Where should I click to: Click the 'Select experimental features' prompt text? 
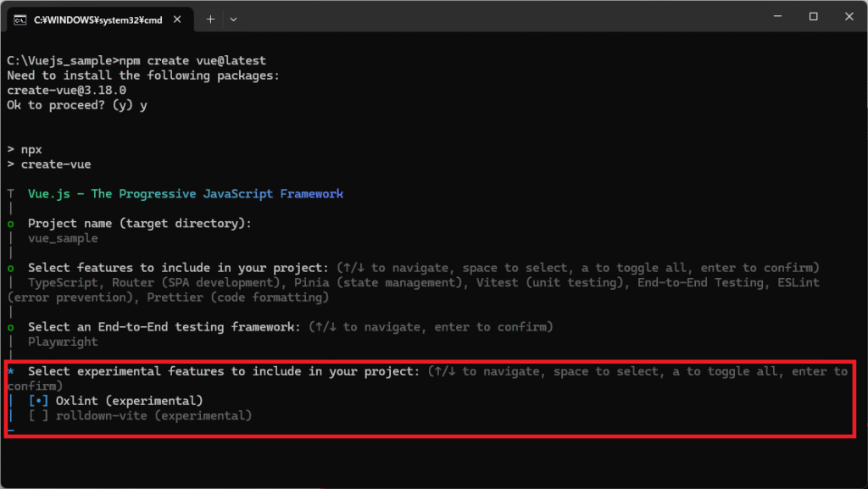tap(224, 371)
